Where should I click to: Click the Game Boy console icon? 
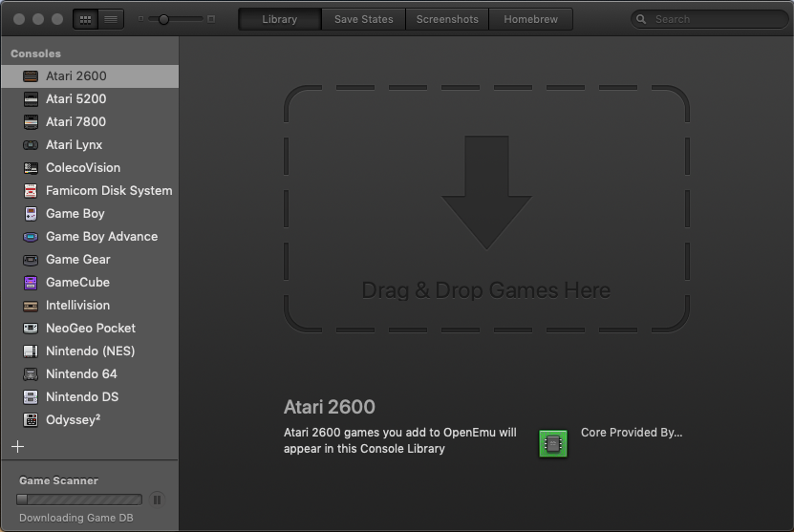(x=31, y=214)
